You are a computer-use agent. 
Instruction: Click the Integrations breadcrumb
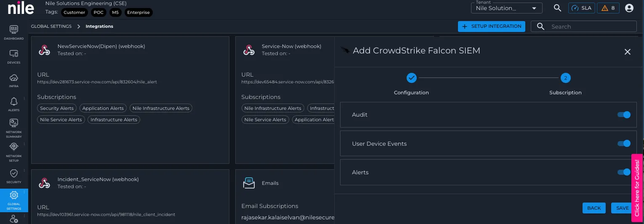(99, 26)
